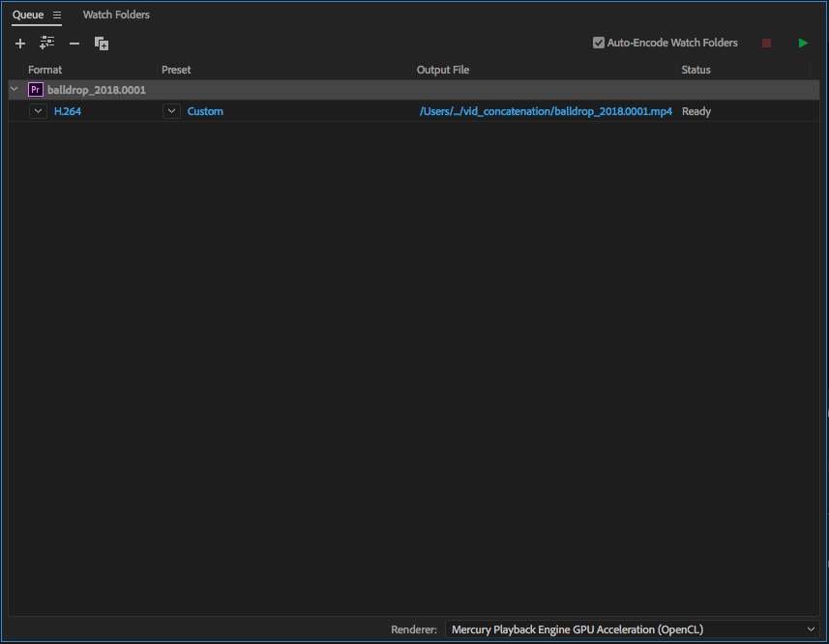
Task: Click the Add Source plus icon
Action: point(20,44)
